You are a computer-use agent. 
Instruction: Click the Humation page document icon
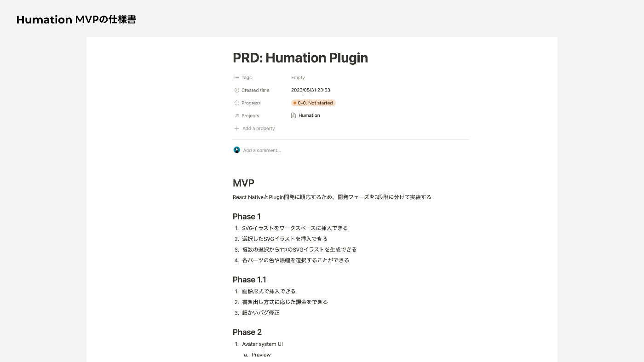pyautogui.click(x=293, y=115)
